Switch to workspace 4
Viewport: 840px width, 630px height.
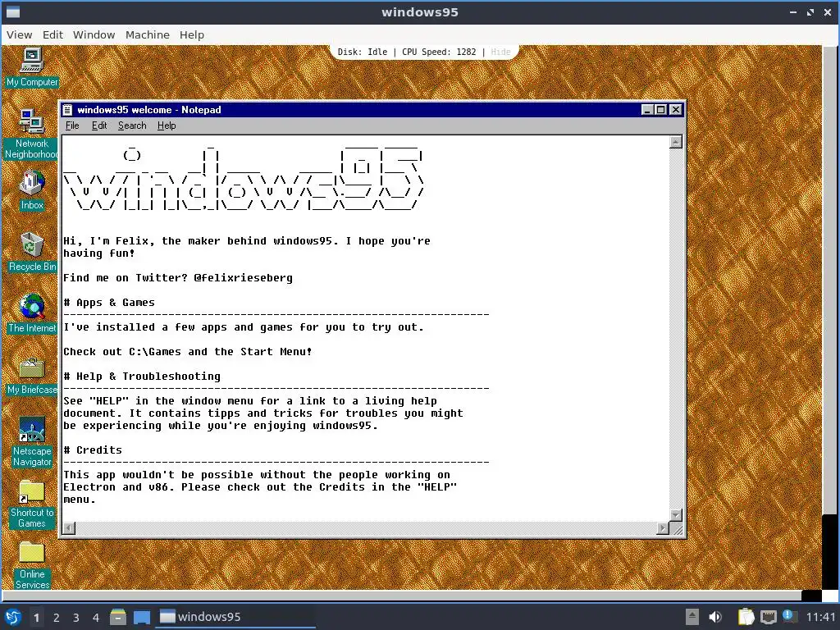pos(96,618)
